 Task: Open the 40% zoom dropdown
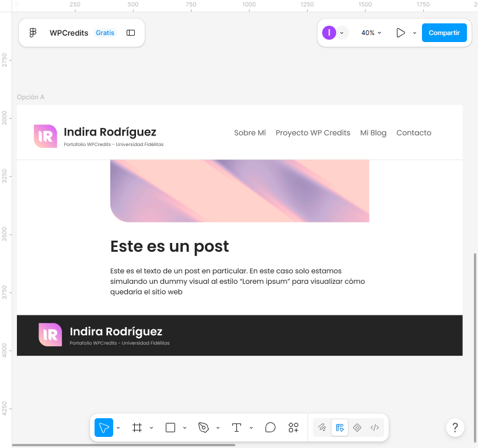[371, 33]
